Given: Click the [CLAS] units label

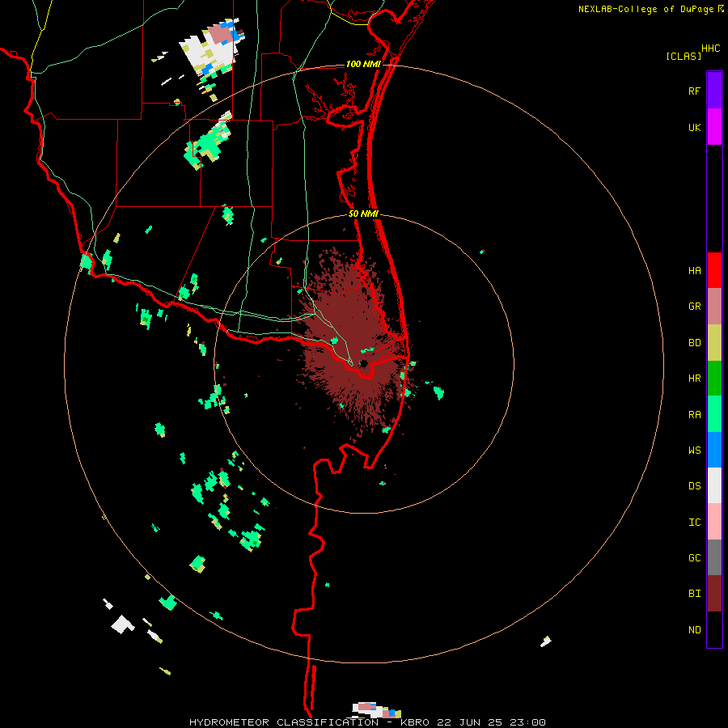Looking at the screenshot, I should 684,56.
